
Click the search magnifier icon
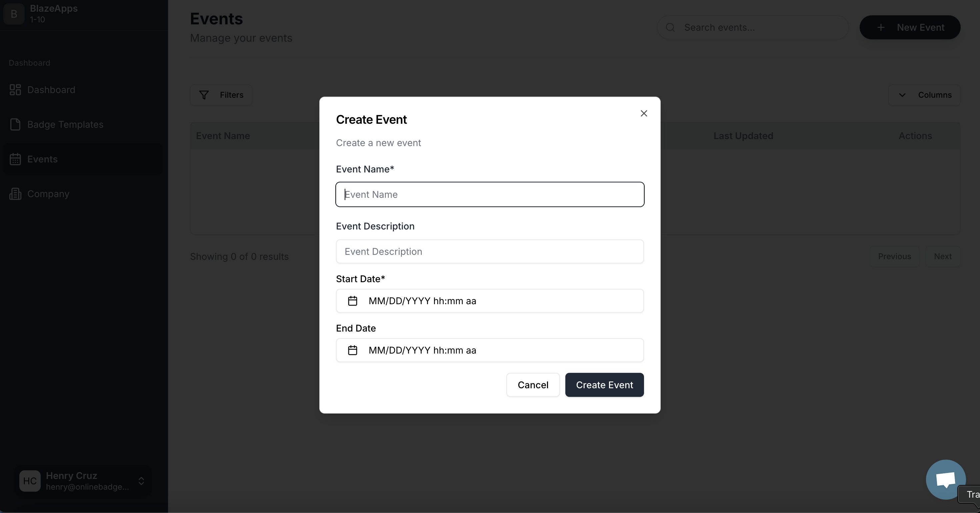tap(670, 27)
